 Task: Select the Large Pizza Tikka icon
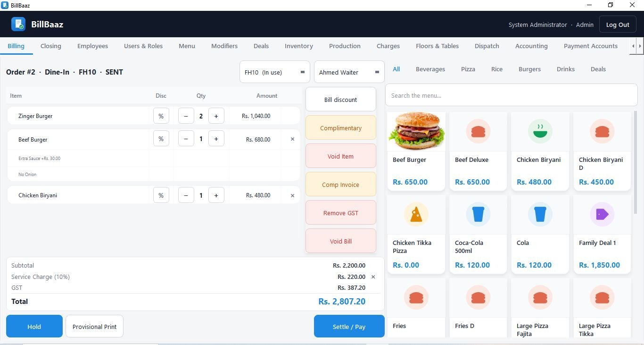[x=602, y=297]
